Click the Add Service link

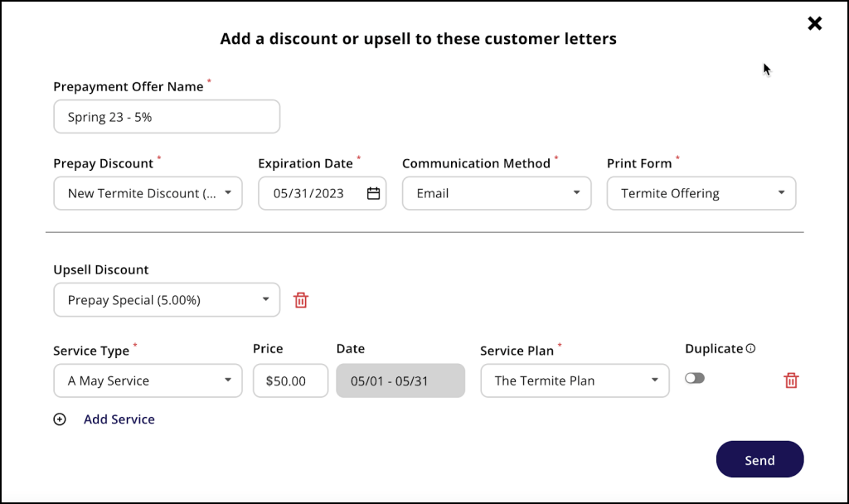coord(119,419)
